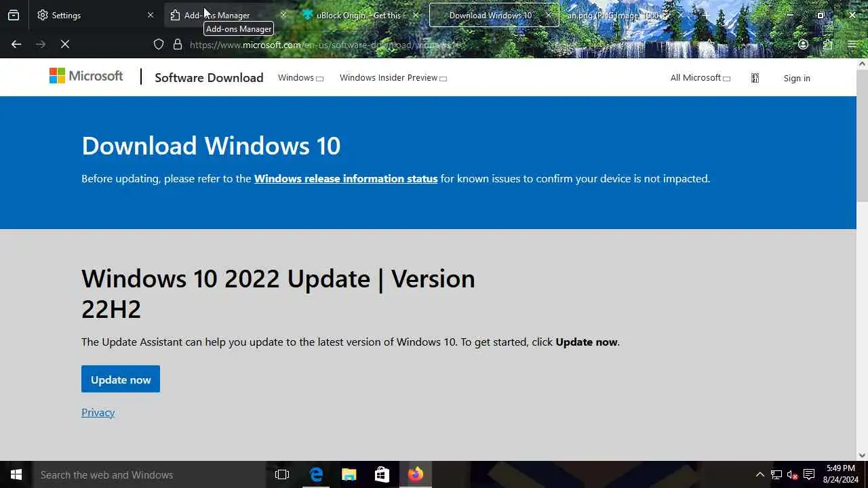Click the padlock site information icon
Screen dimensions: 868x488
(x=178, y=44)
